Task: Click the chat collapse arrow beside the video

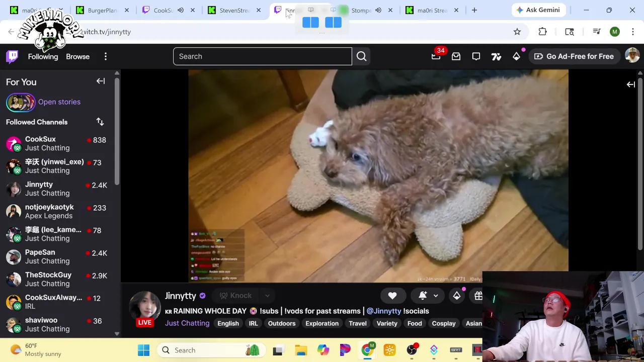Action: coord(630,84)
